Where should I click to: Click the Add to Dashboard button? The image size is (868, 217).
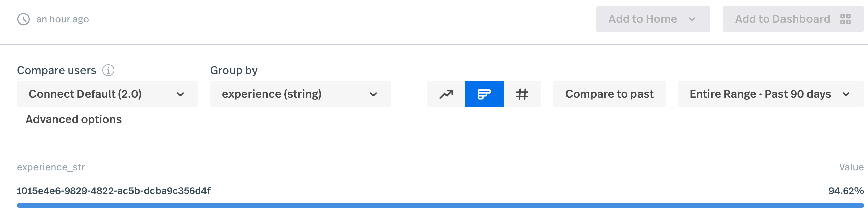pyautogui.click(x=793, y=19)
